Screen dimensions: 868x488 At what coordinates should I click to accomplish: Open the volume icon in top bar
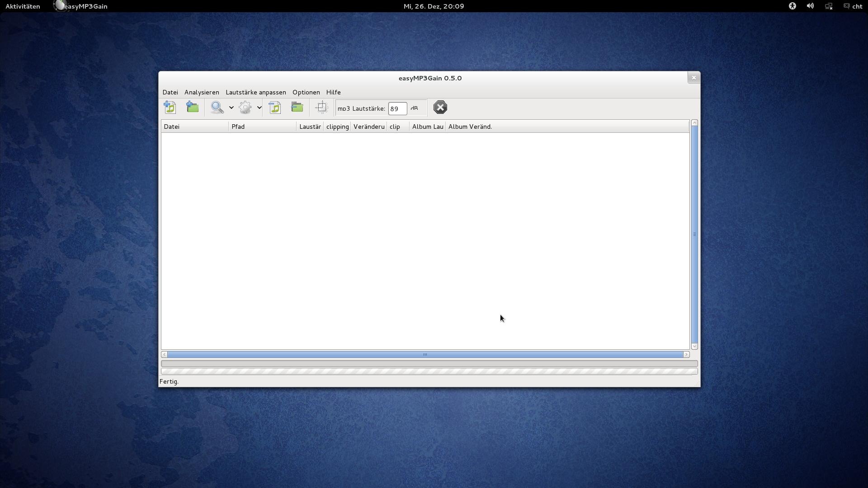click(810, 6)
